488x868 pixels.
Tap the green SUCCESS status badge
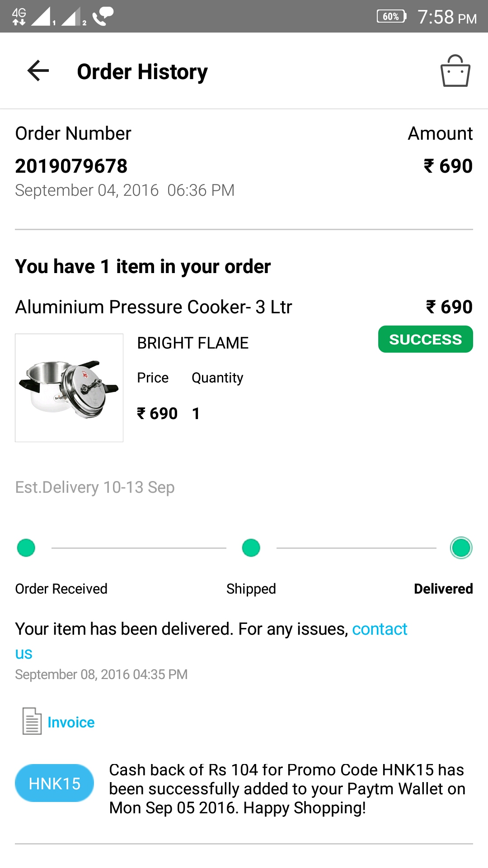tap(425, 339)
